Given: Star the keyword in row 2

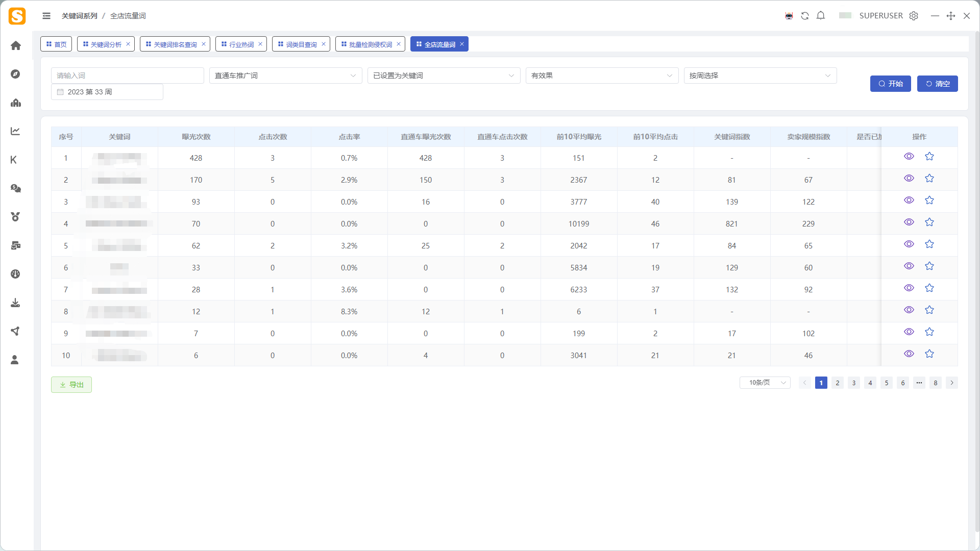Looking at the screenshot, I should (x=929, y=178).
